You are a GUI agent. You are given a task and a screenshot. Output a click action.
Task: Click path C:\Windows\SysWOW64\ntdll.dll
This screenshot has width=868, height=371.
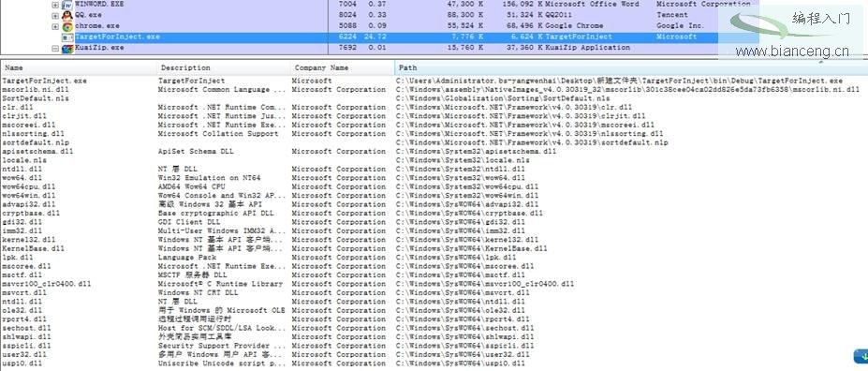pos(461,302)
